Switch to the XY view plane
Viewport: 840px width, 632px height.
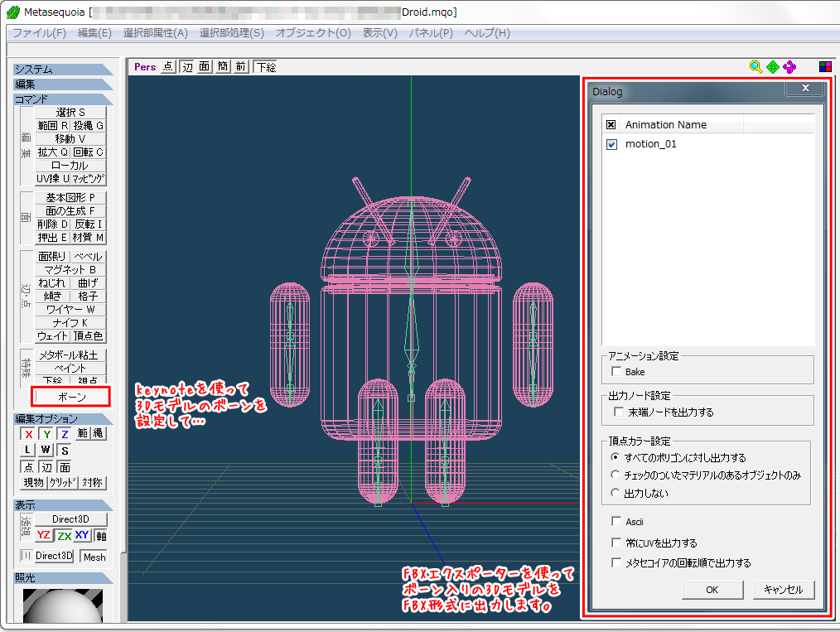point(82,535)
